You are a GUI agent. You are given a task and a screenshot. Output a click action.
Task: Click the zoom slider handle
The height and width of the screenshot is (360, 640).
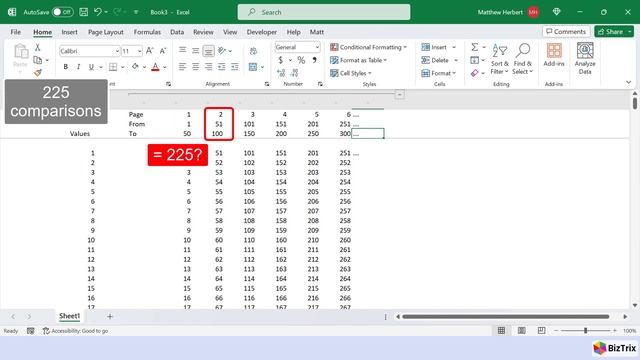(586, 331)
